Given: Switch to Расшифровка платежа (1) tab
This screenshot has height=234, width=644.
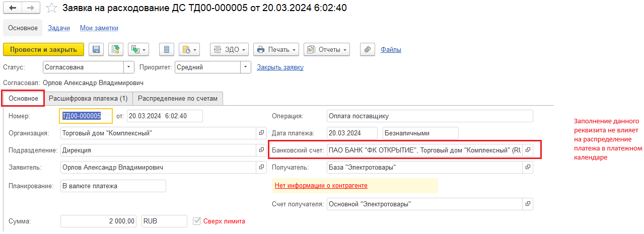Looking at the screenshot, I should [88, 99].
